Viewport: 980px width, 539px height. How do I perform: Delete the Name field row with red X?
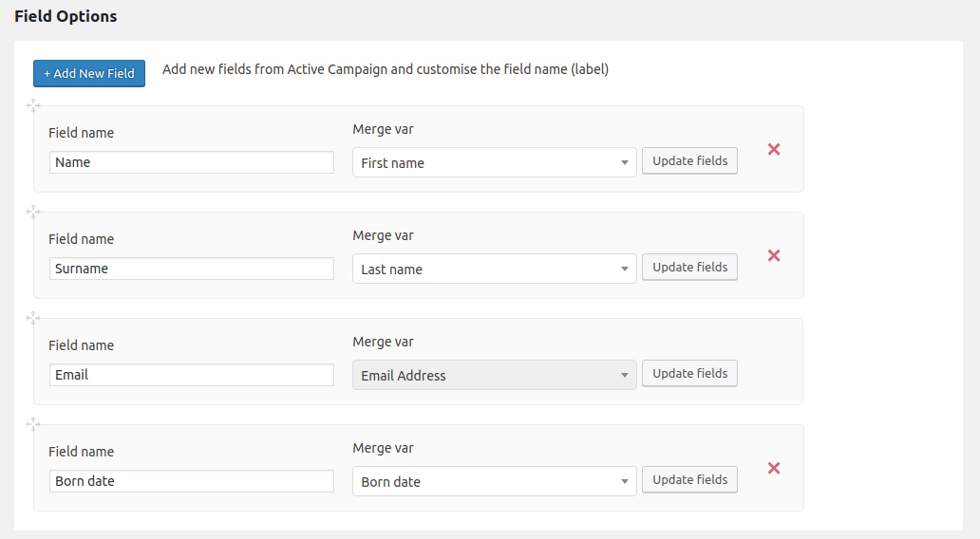[774, 149]
